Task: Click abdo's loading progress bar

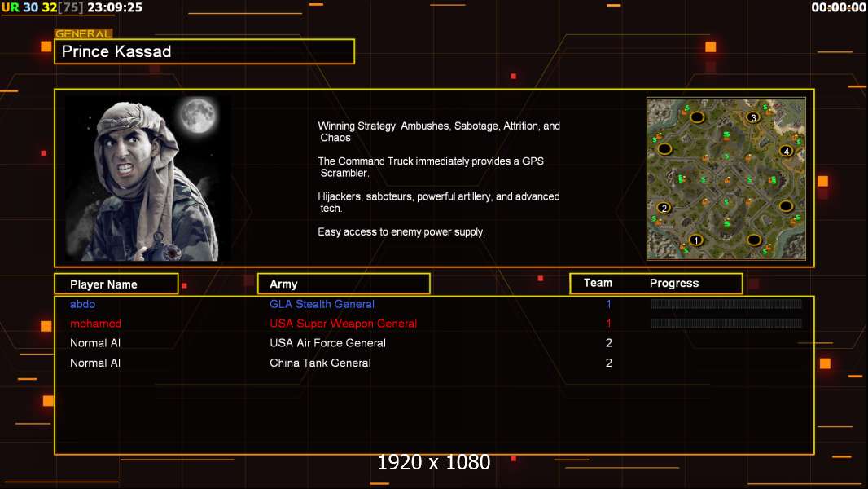Action: [726, 303]
